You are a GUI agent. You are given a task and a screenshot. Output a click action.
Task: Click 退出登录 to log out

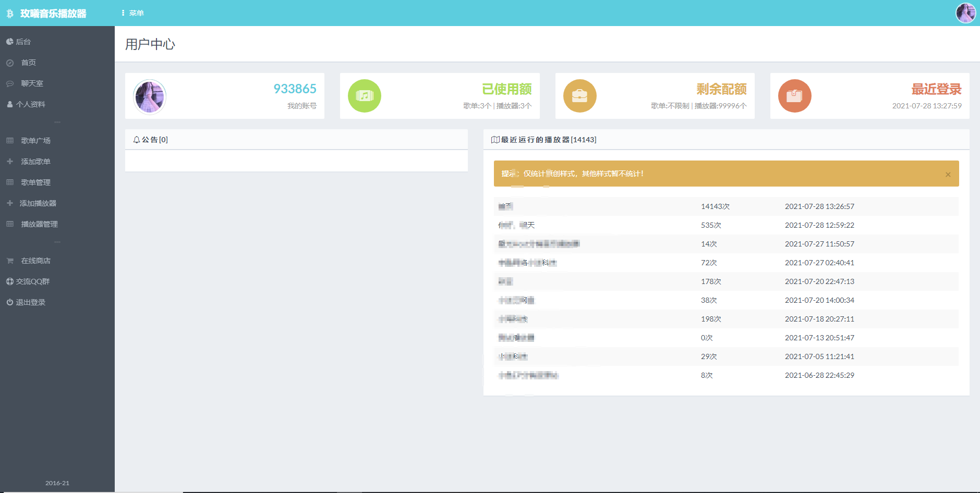[x=30, y=302]
